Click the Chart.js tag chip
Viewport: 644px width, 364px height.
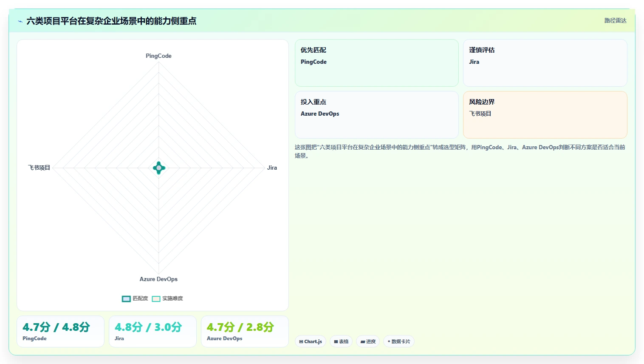(311, 341)
